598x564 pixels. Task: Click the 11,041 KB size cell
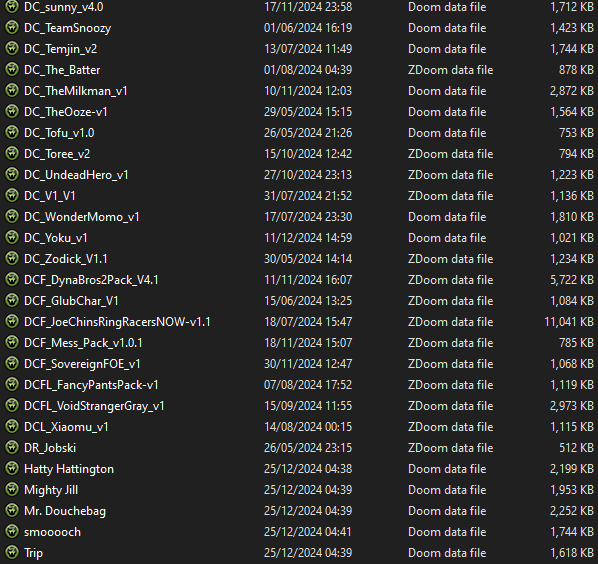coord(569,322)
